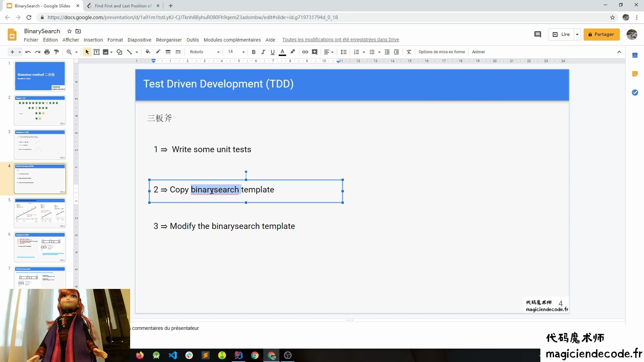Click the insert link icon
The image size is (644, 362).
305,52
